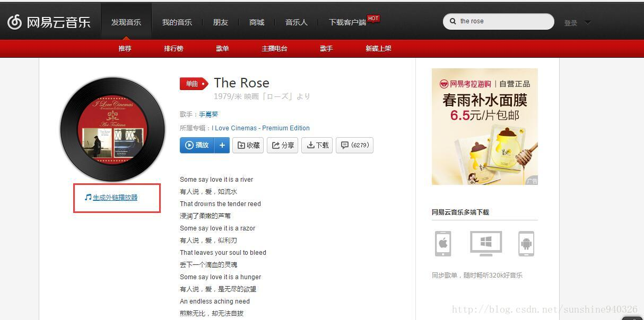
Task: Open the 分享 share option
Action: [282, 145]
